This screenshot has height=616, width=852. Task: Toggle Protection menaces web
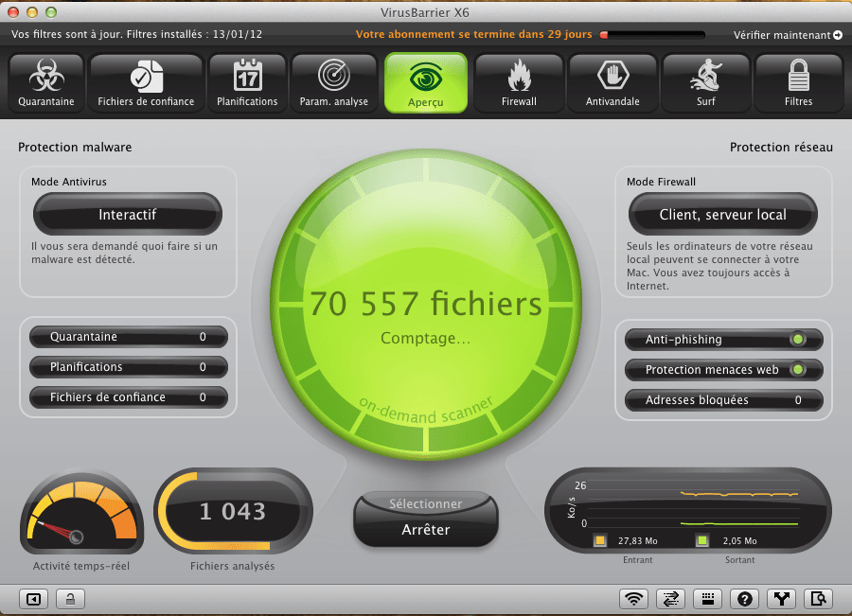797,369
